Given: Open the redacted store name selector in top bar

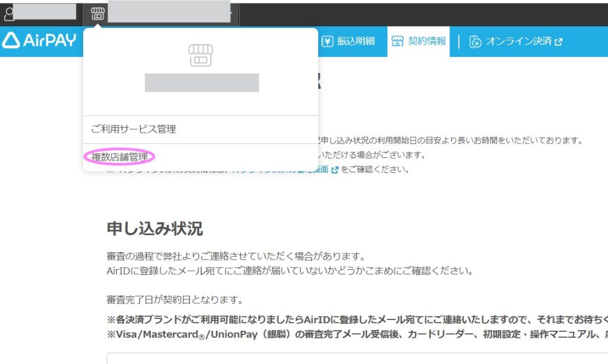Looking at the screenshot, I should pos(169,12).
